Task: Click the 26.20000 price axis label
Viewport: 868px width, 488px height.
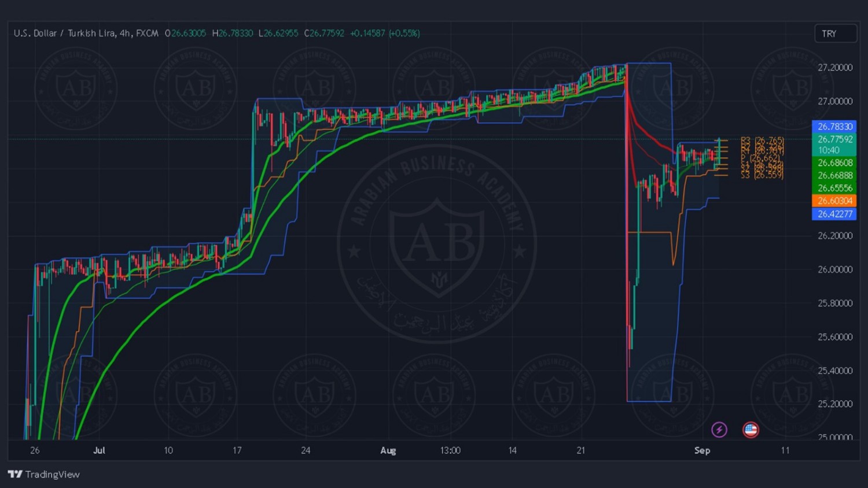Action: point(835,236)
